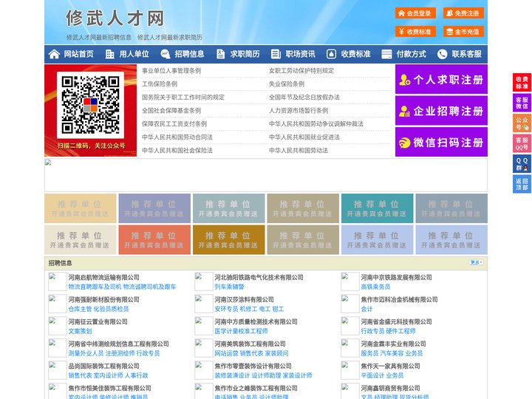Click the home icon beside 网站首页

point(54,54)
